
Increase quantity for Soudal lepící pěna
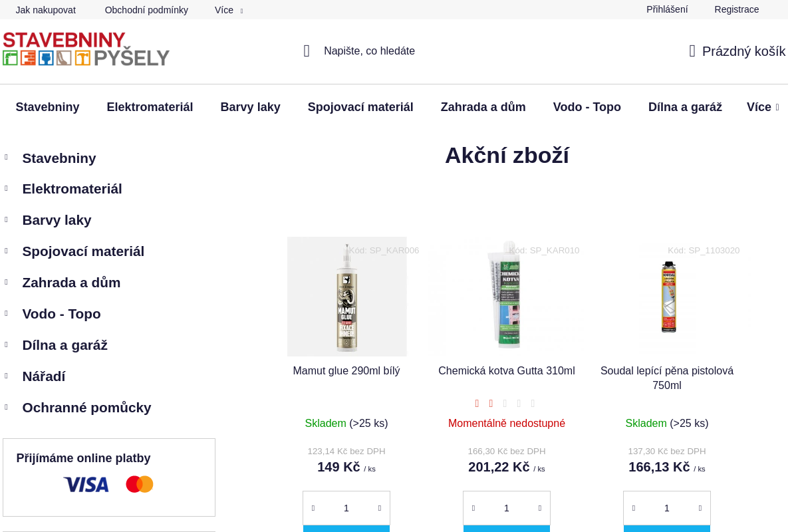700,508
